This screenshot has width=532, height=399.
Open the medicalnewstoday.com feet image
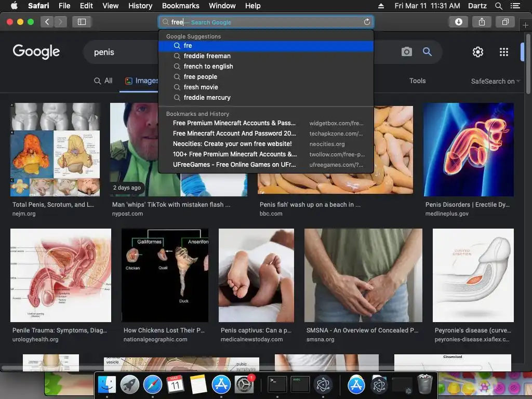[x=256, y=275]
